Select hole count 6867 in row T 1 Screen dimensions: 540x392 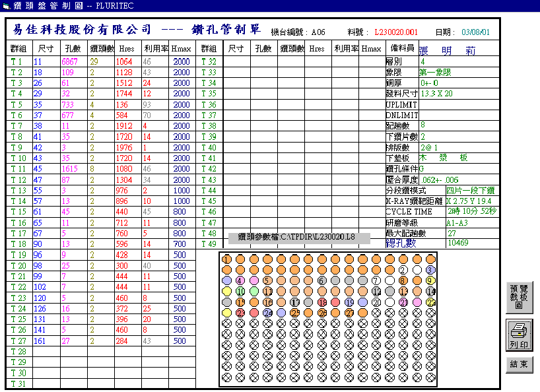[x=69, y=61]
